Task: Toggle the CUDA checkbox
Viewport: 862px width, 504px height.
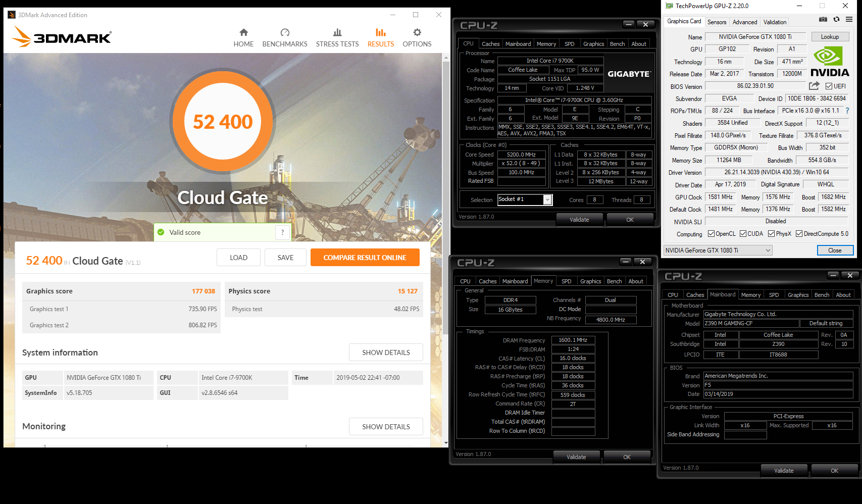Action: (743, 234)
